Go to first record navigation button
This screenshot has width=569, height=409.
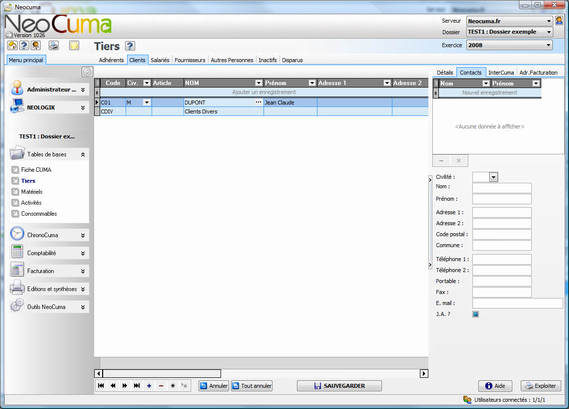tap(101, 385)
